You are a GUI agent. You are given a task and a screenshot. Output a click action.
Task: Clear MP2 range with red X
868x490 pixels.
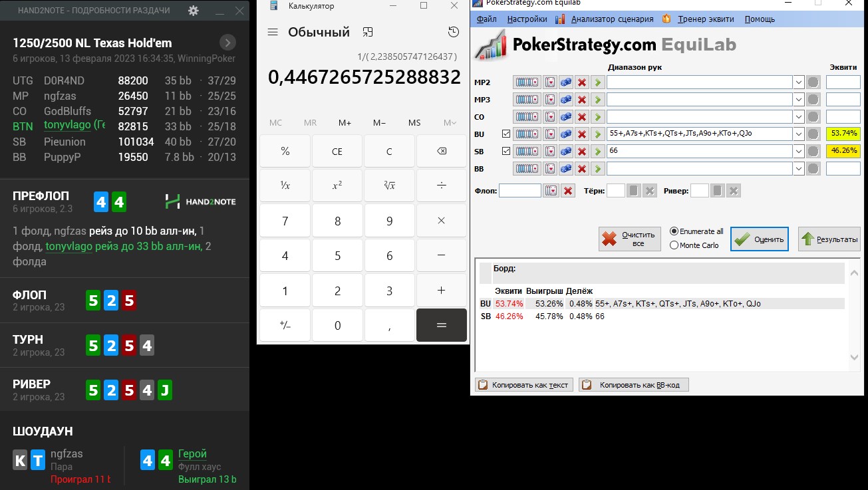(x=582, y=82)
